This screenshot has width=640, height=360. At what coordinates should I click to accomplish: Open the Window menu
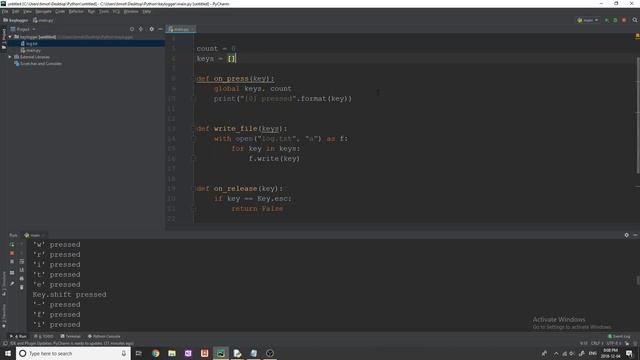pyautogui.click(x=131, y=11)
